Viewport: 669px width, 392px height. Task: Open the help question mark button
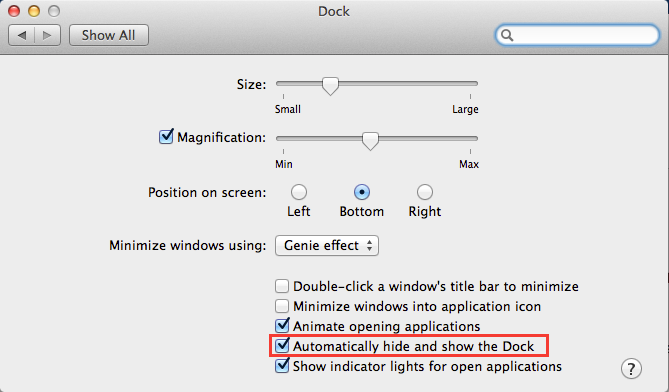coord(631,368)
